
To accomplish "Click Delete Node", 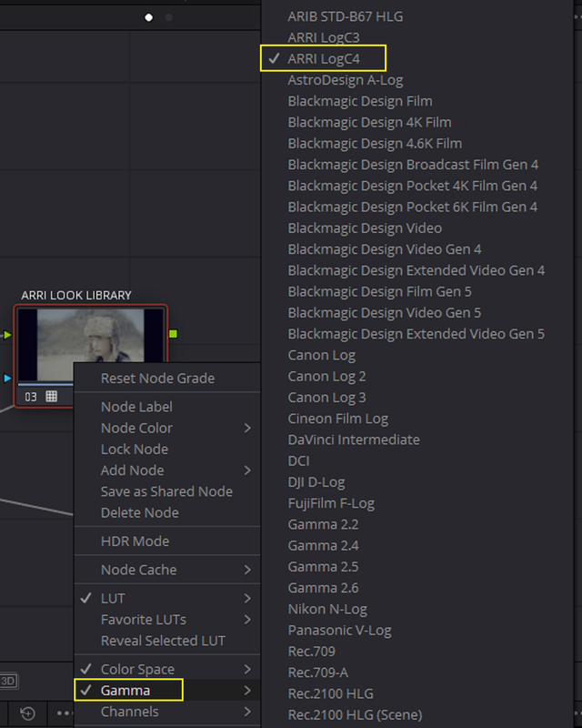I will [140, 513].
